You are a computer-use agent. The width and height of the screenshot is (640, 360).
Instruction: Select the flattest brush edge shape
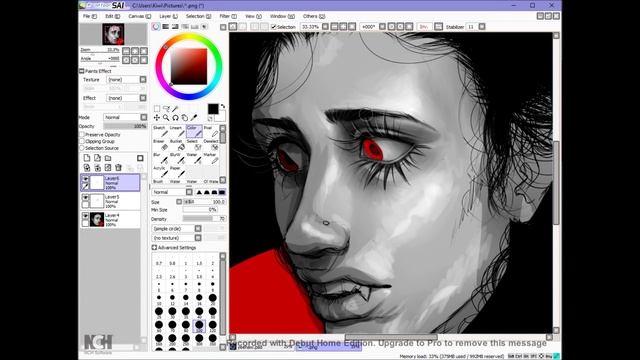coord(222,192)
